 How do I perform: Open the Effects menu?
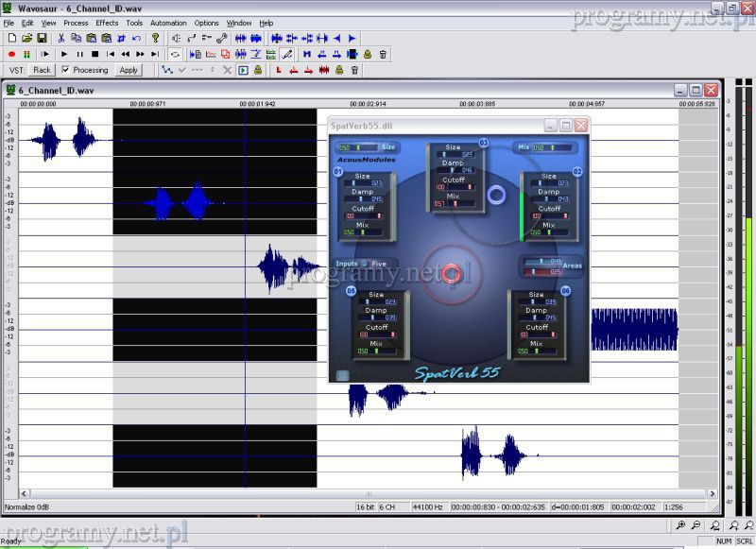107,23
